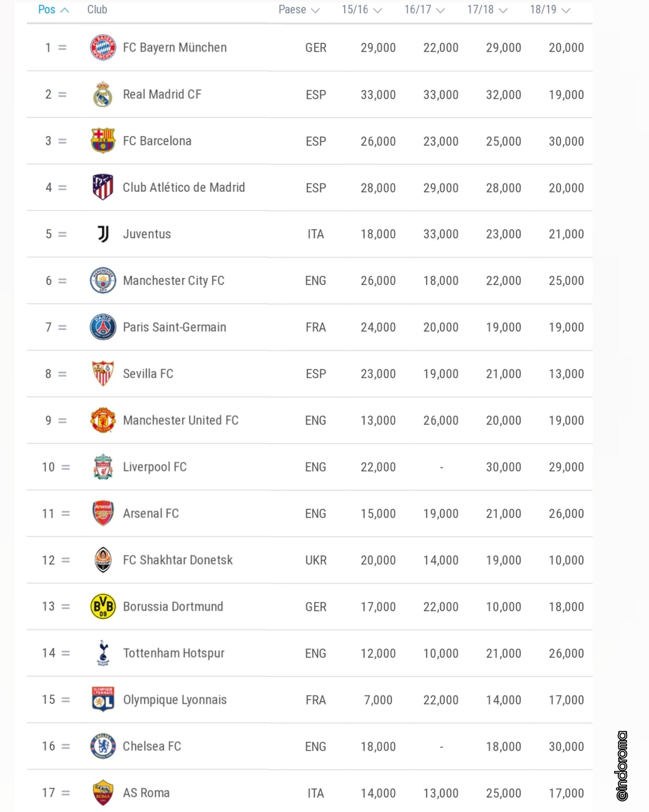
Task: Click the Tottenham Hotspur cockerel logo
Action: pos(103,653)
